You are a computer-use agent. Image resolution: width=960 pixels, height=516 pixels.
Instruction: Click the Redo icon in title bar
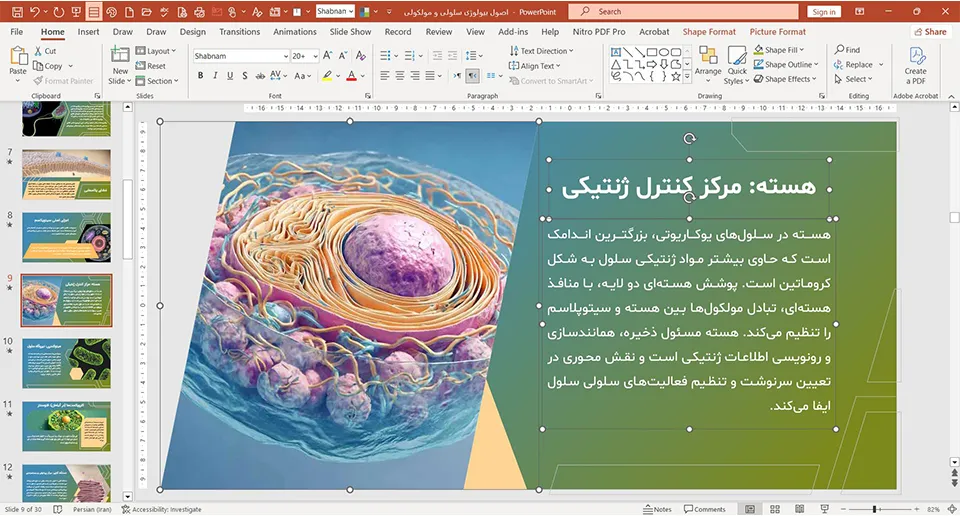59,12
